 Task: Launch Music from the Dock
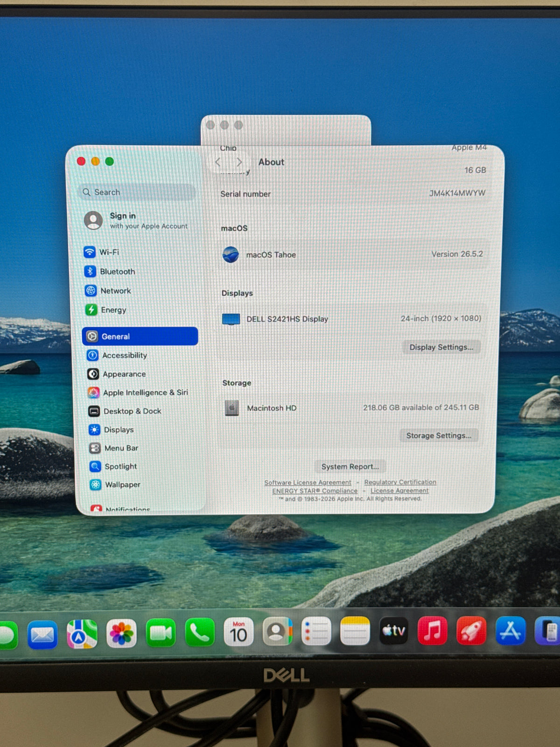pos(433,630)
